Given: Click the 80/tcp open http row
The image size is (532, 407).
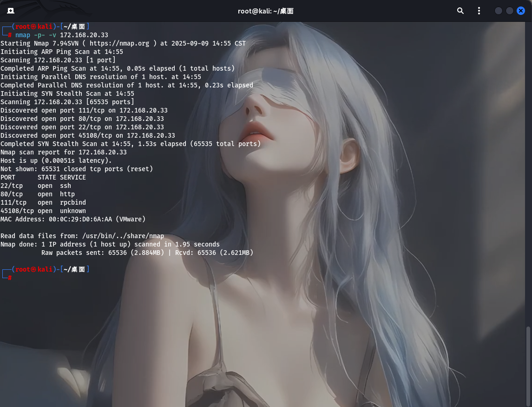Looking at the screenshot, I should [38, 194].
